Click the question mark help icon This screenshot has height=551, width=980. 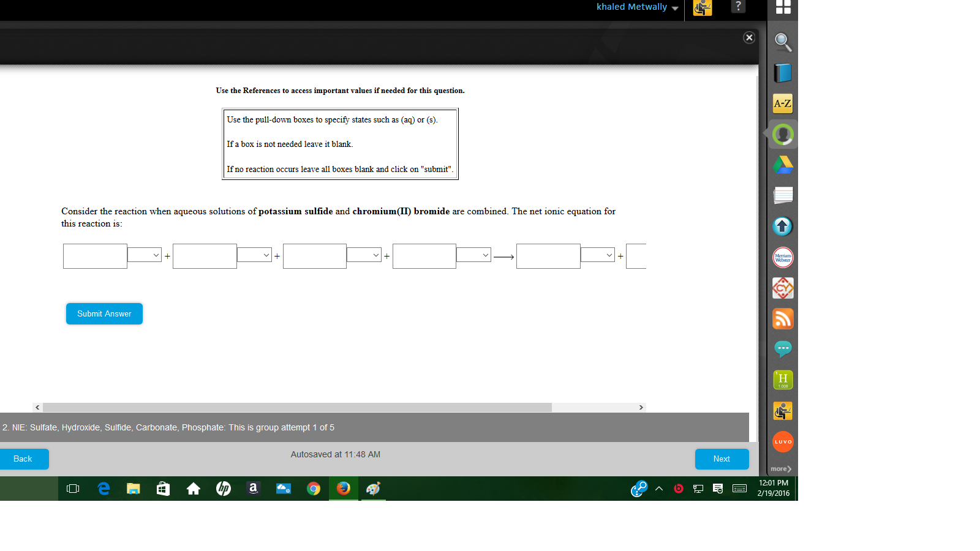click(738, 7)
